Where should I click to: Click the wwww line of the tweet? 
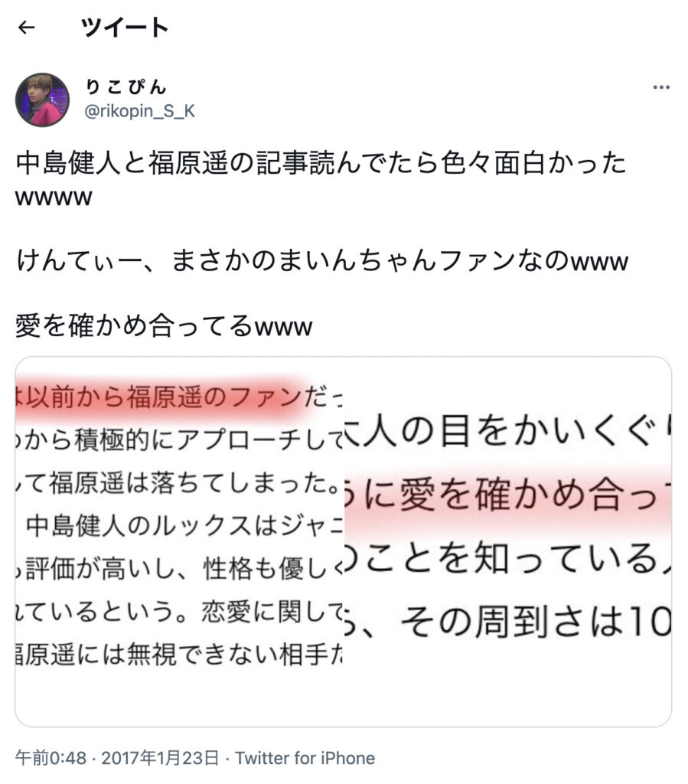(54, 198)
